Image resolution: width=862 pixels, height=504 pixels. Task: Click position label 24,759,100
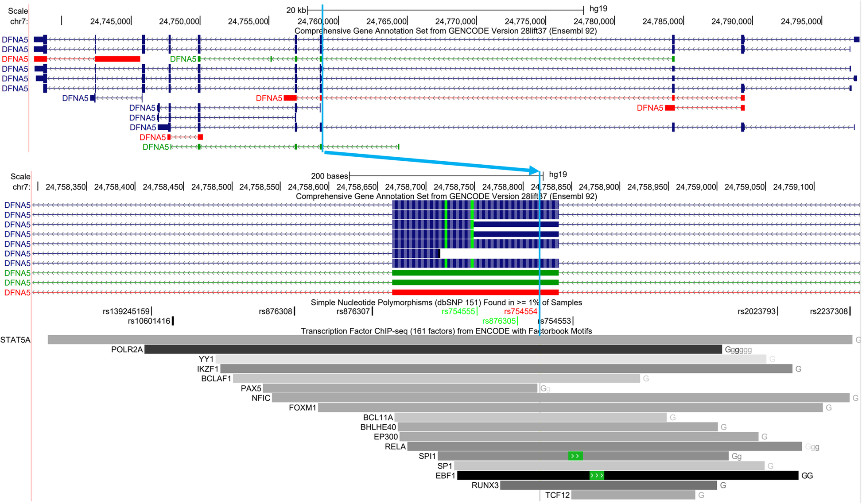coord(793,187)
